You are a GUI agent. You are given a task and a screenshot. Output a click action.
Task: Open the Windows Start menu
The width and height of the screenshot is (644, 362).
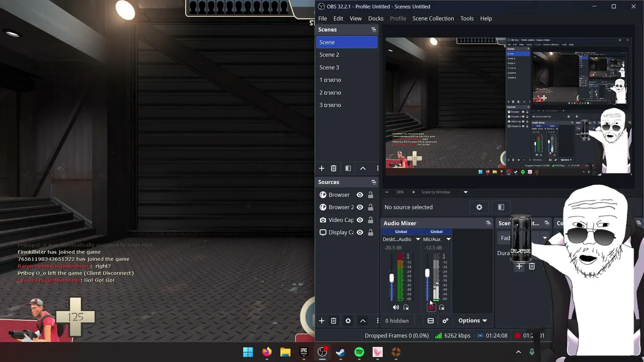pos(248,352)
